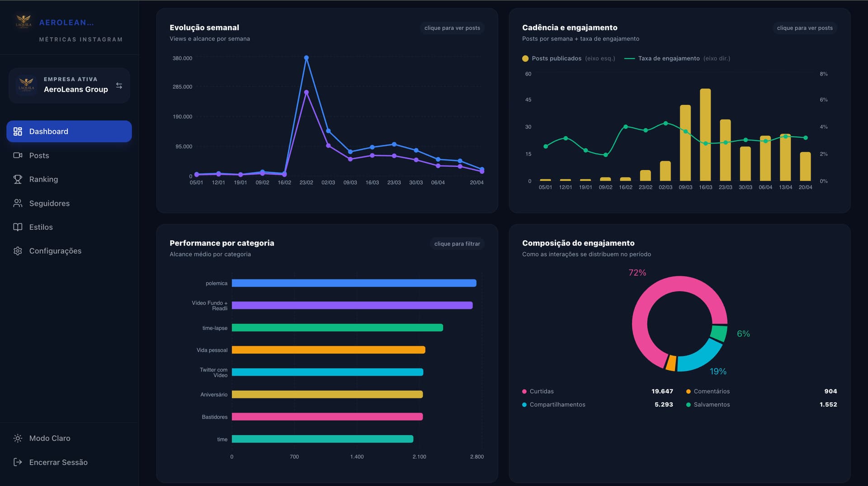Click the Encerrar Sessão logout icon
This screenshot has height=486, width=868.
pyautogui.click(x=18, y=462)
